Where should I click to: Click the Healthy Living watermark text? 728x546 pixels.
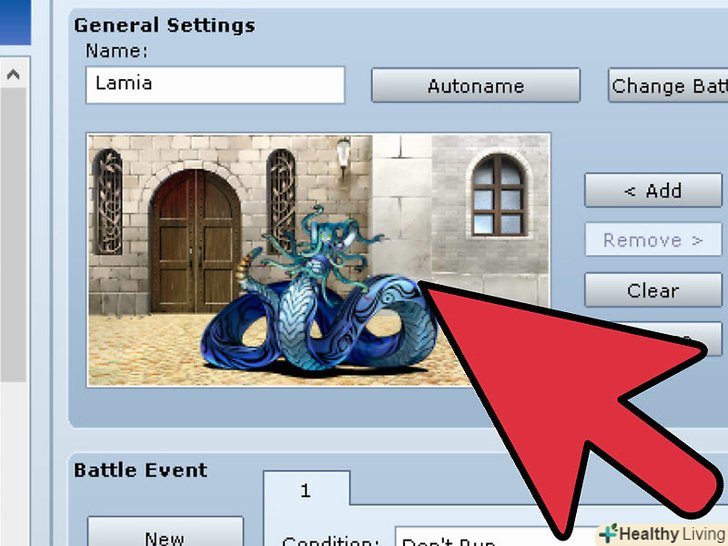[672, 534]
